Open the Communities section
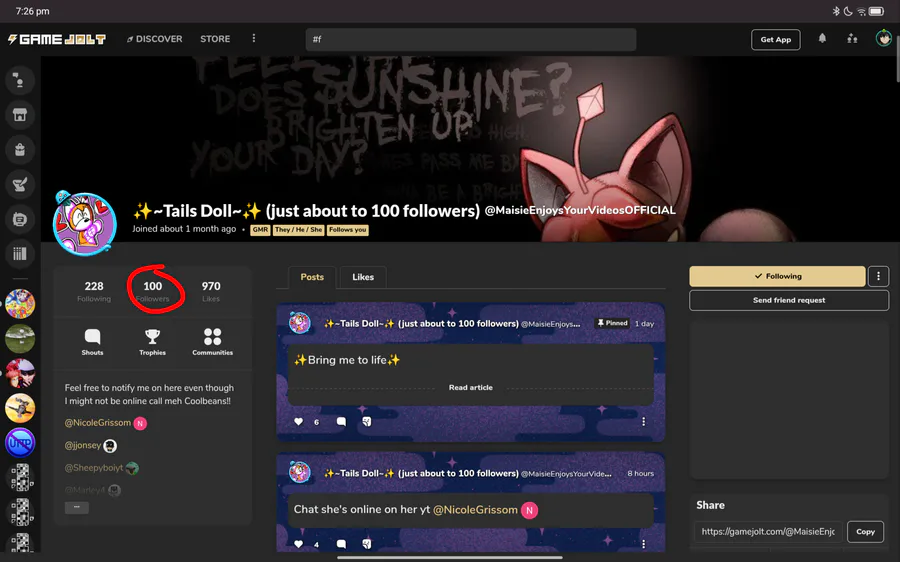 coord(212,342)
